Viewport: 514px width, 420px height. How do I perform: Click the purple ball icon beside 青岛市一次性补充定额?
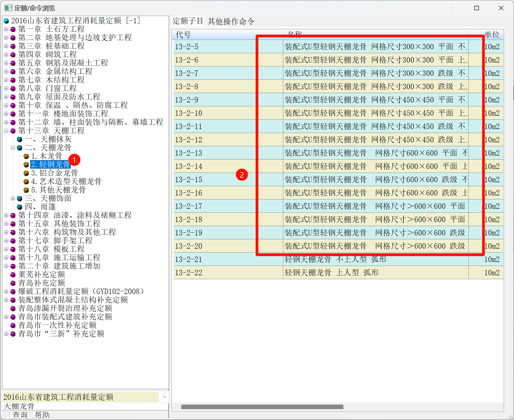click(x=13, y=325)
